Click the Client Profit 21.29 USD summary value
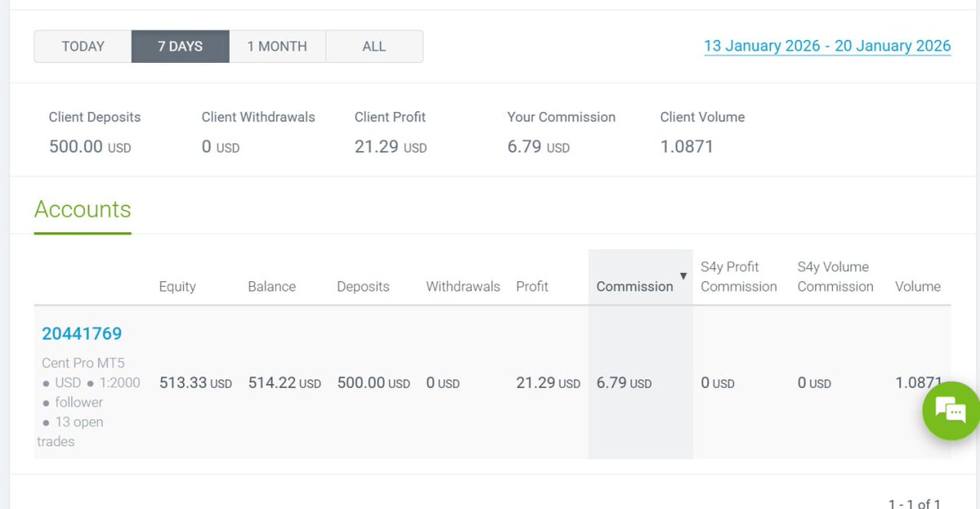980x509 pixels. (x=390, y=147)
